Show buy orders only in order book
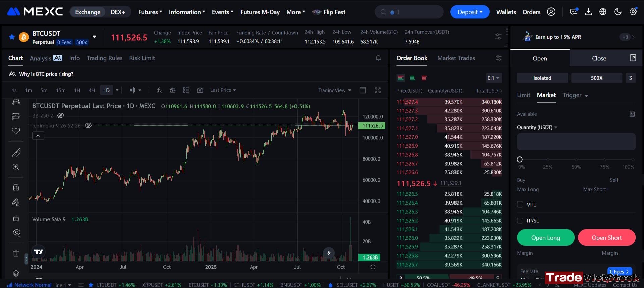Viewport: 644px width, 288px height. (x=412, y=78)
